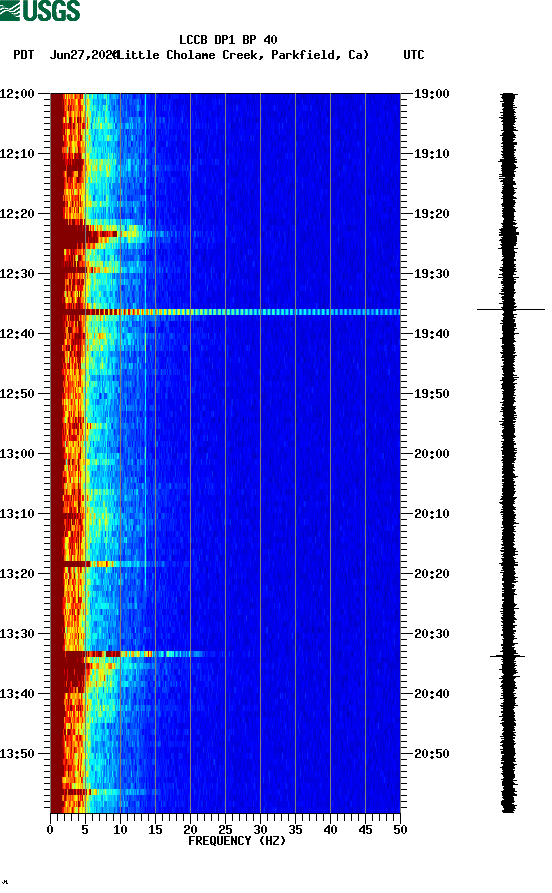Click the '50' frequency axis tick label
This screenshot has height=893, width=552.
coord(400,830)
